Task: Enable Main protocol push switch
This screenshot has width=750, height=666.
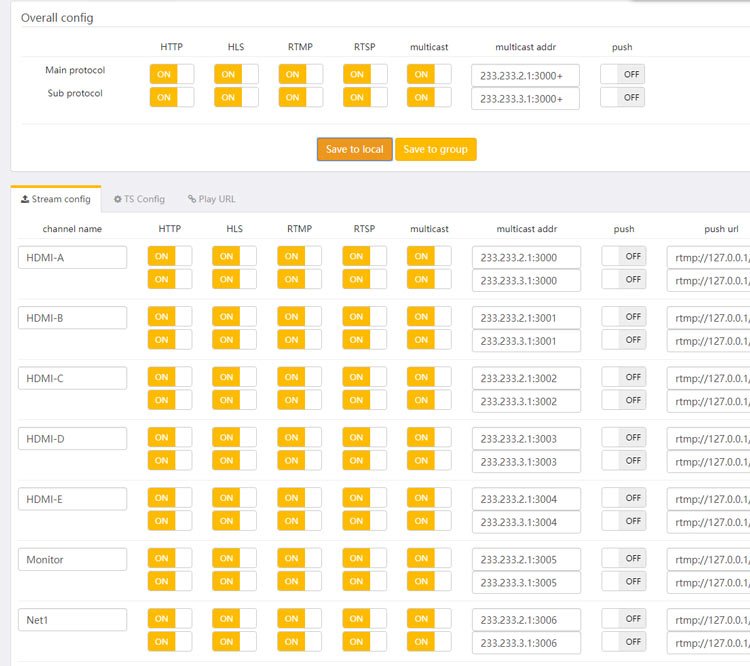Action: click(x=622, y=74)
